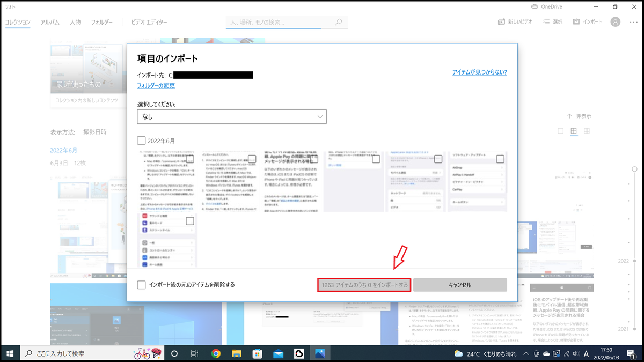The height and width of the screenshot is (362, 644).
Task: Click the New Video (新しいビデオ) icon button
Action: coord(501,22)
